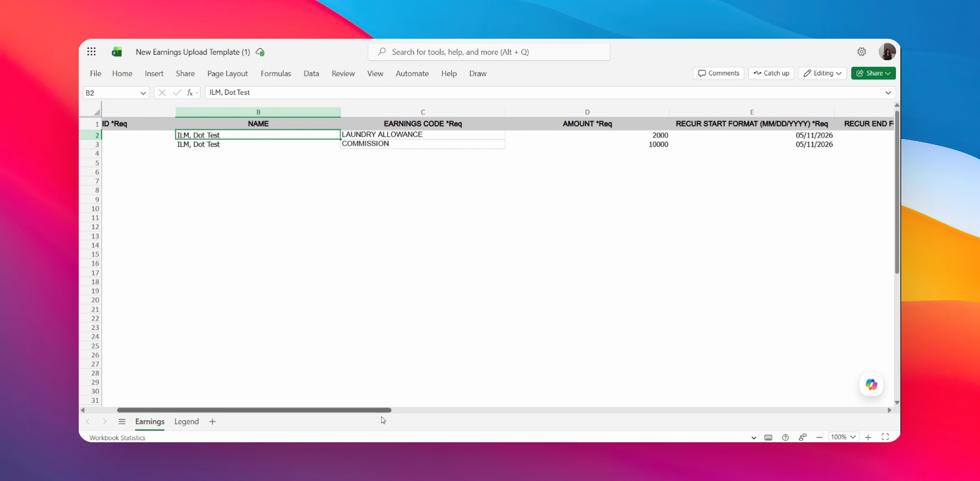Select the Earnings sheet tab
This screenshot has height=481, width=980.
150,422
